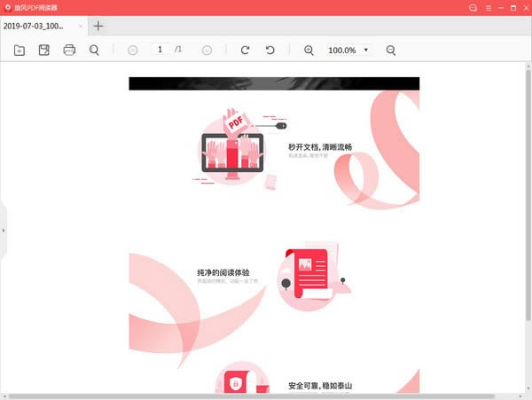
Task: Print the current PDF document
Action: tap(69, 51)
